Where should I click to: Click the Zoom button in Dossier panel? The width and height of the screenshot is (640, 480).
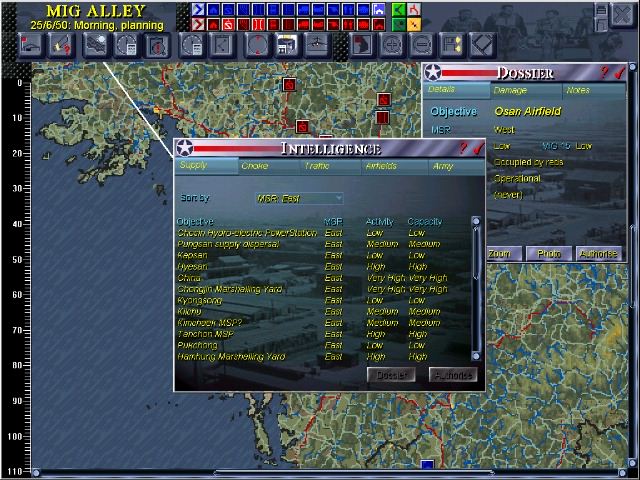(499, 253)
